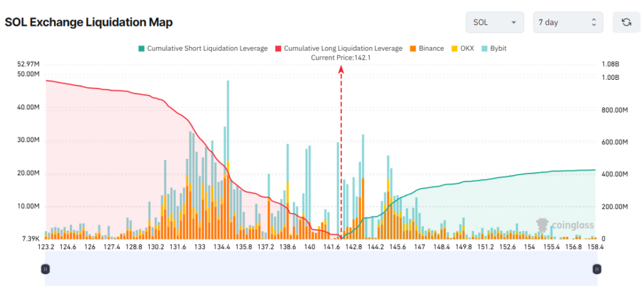This screenshot has height=301, width=644.
Task: Click the light blue Bybit legend swatch
Action: click(x=484, y=48)
